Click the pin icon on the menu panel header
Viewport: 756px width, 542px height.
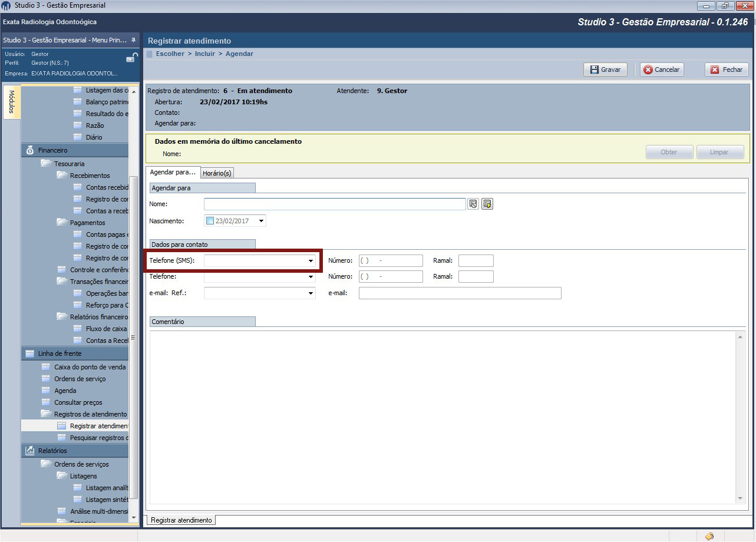pos(133,40)
